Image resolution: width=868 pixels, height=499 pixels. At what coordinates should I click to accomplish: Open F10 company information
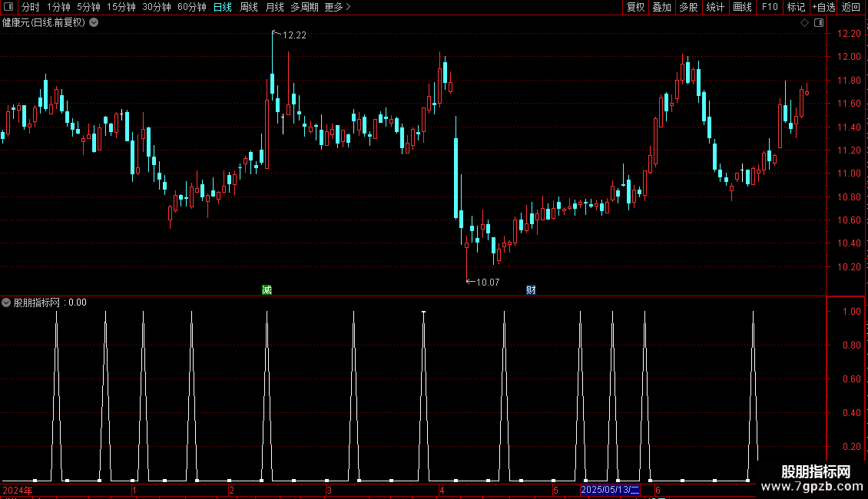[770, 7]
